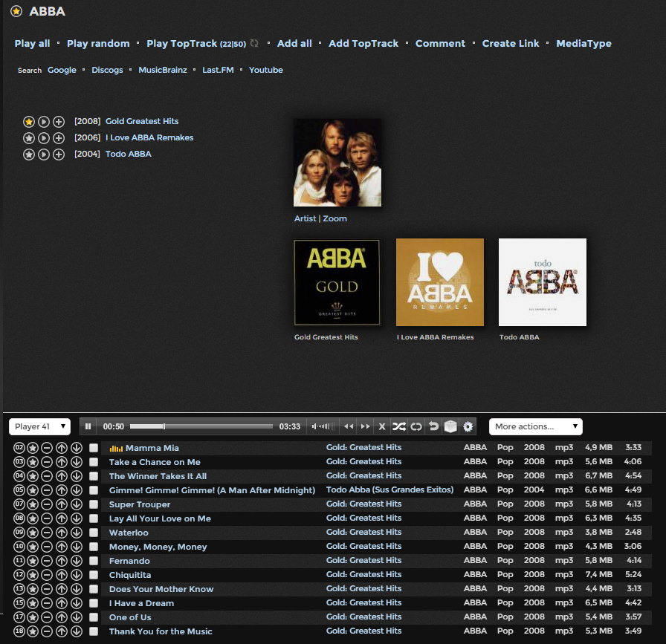Screen dimensions: 666x644
Task: Open the Last.FM search link
Action: point(218,71)
